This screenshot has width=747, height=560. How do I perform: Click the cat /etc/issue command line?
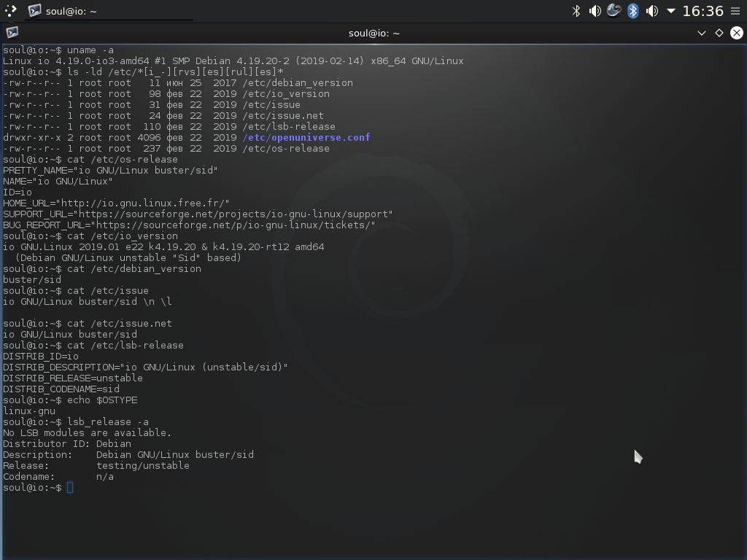[x=76, y=291]
